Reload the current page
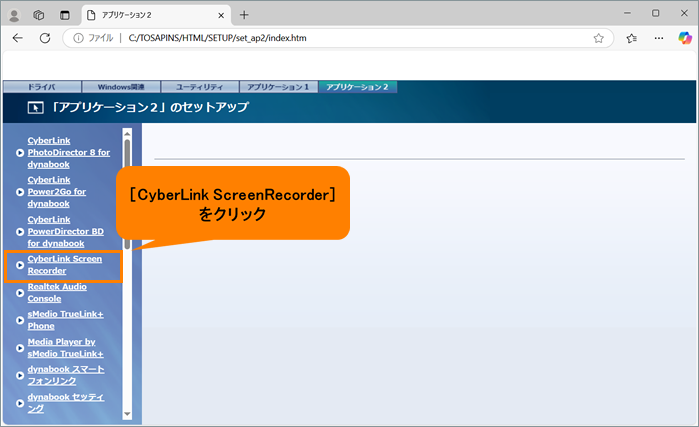 (45, 38)
